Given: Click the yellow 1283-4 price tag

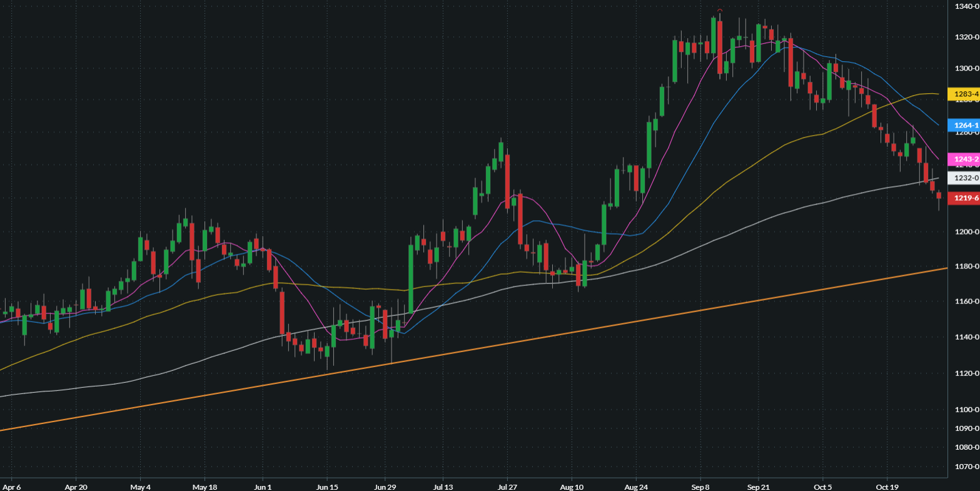Looking at the screenshot, I should pos(964,94).
